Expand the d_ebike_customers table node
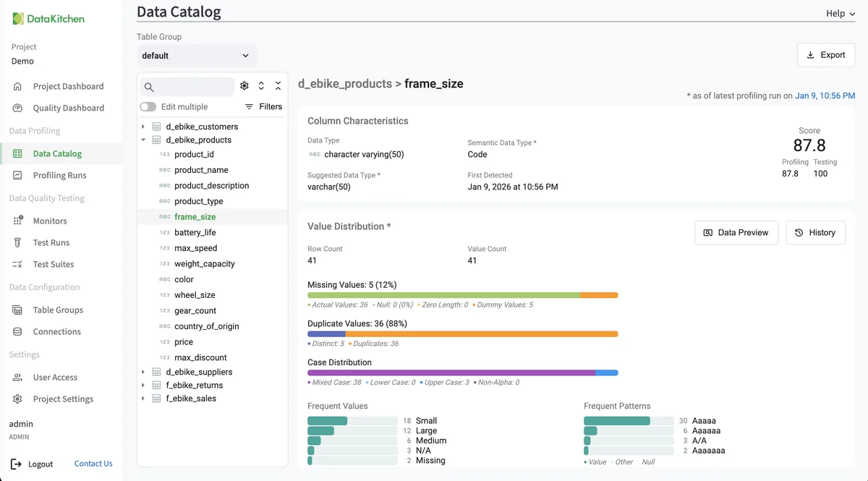 click(143, 127)
